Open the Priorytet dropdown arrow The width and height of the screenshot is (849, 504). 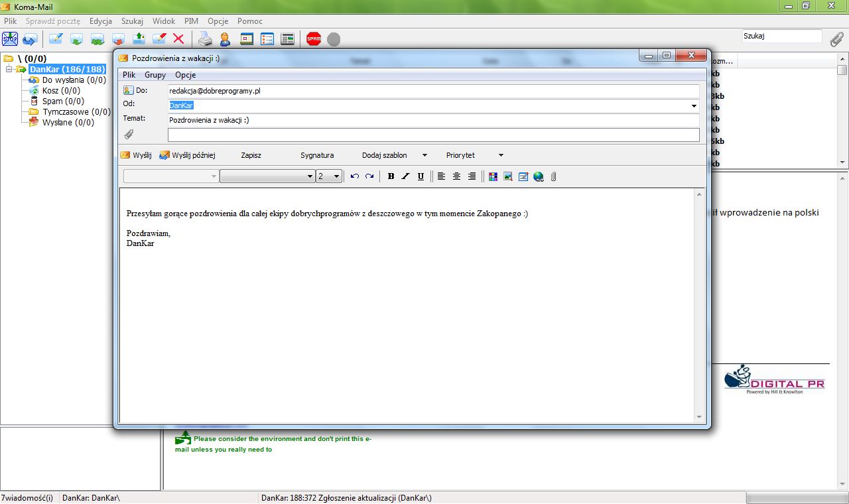[501, 155]
